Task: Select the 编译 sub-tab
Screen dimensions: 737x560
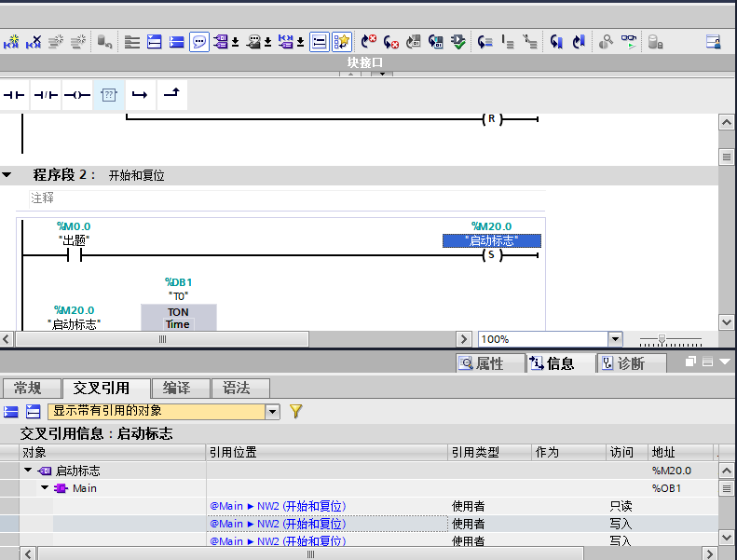Action: coord(181,388)
